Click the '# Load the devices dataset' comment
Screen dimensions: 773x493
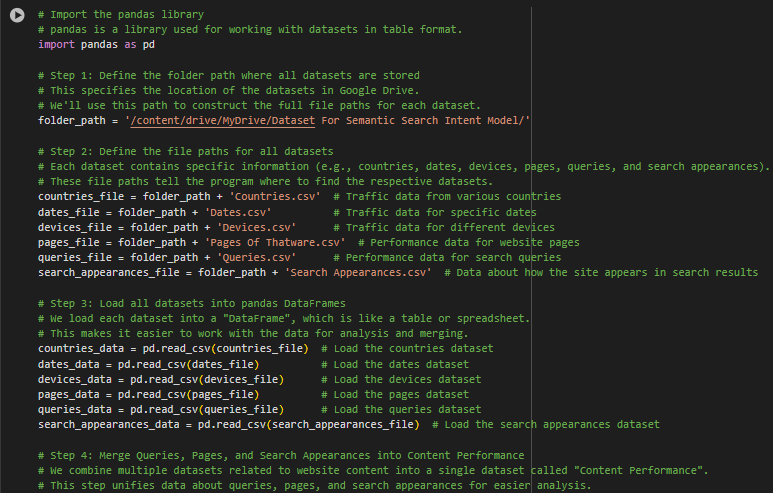tap(401, 379)
